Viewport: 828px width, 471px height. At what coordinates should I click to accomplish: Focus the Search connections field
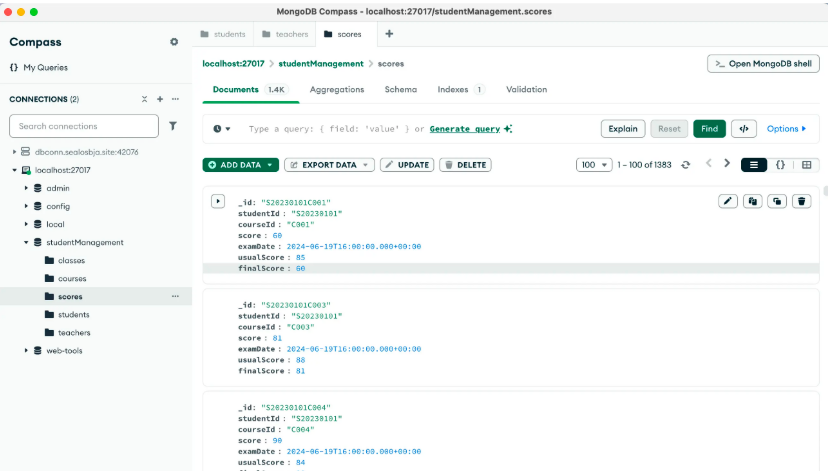[x=84, y=126]
